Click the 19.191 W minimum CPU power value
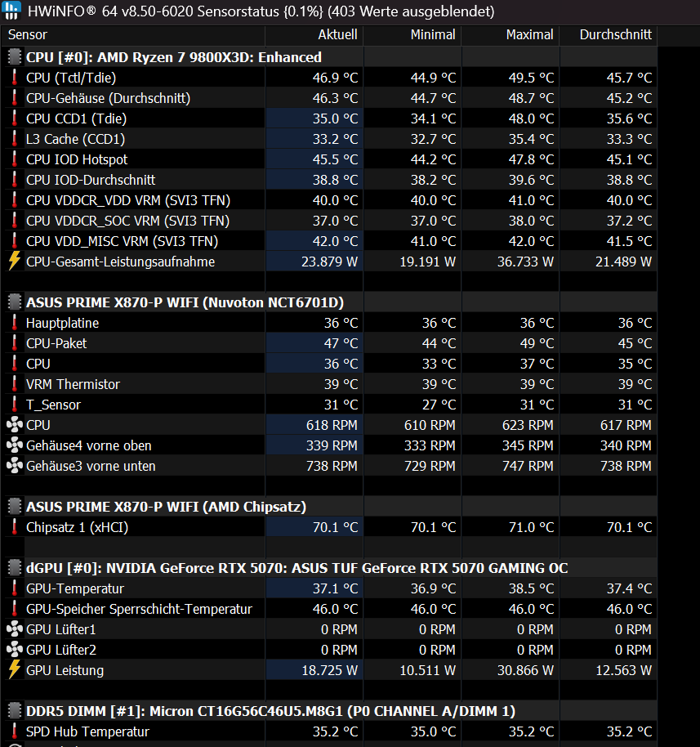This screenshot has width=700, height=747. point(428,262)
